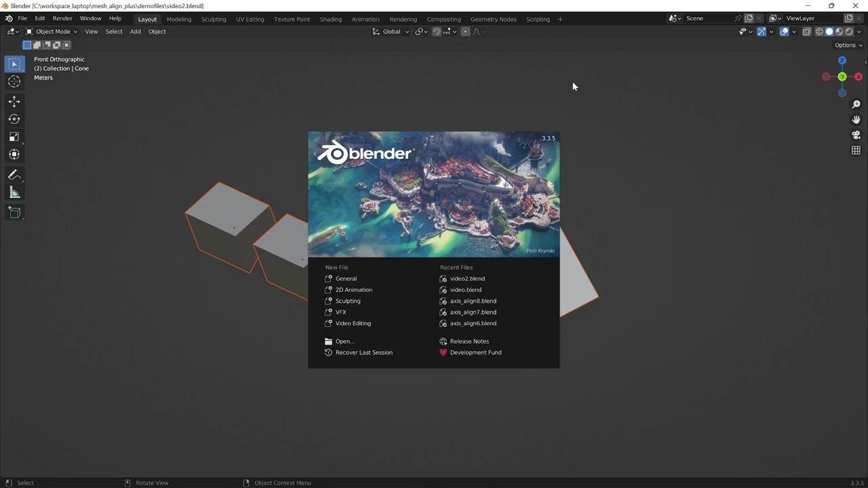Pin the Scene with the pin icon

tap(738, 18)
